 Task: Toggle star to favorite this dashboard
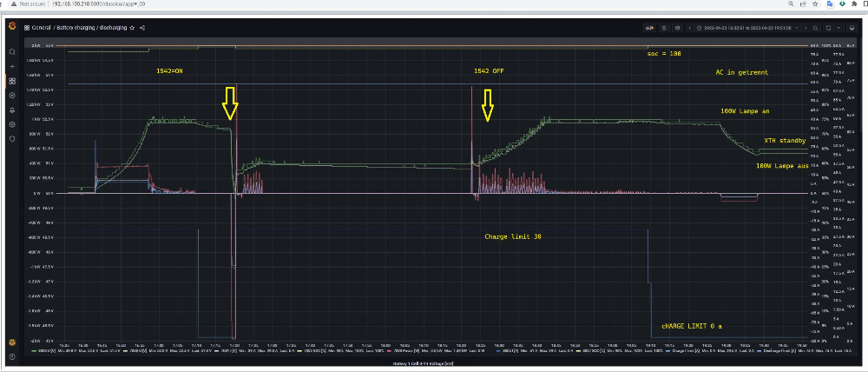tap(131, 28)
